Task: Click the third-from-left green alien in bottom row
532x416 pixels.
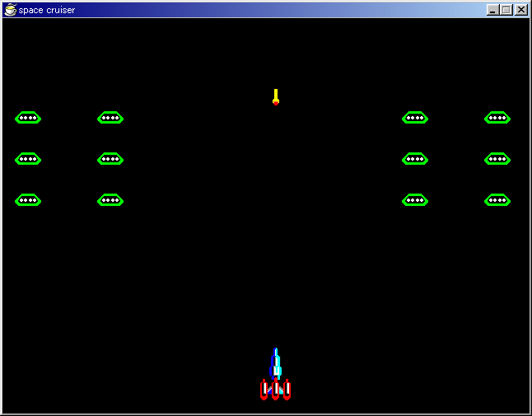Action: [x=415, y=200]
